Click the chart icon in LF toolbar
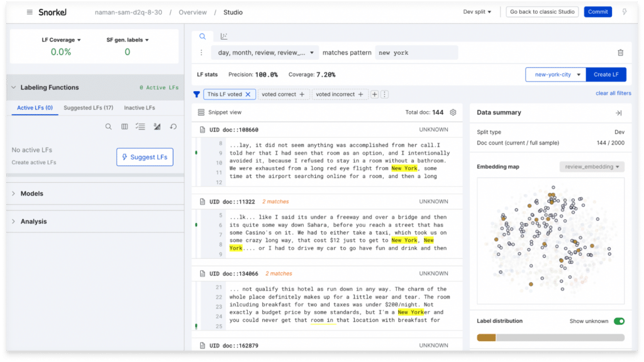This screenshot has width=644, height=362. pyautogui.click(x=157, y=127)
